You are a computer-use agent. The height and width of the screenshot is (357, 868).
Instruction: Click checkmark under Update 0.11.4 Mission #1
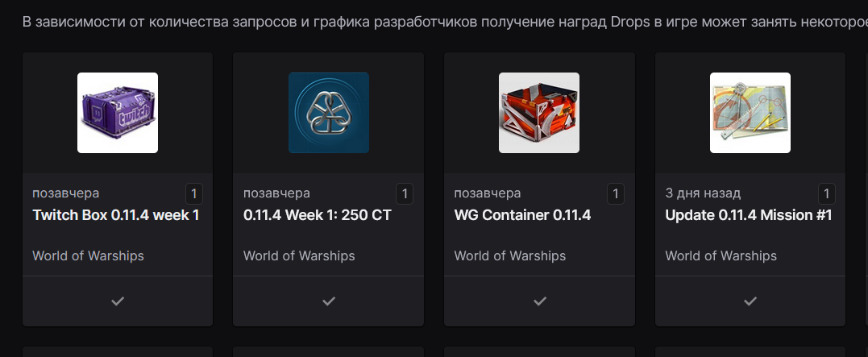pyautogui.click(x=750, y=301)
